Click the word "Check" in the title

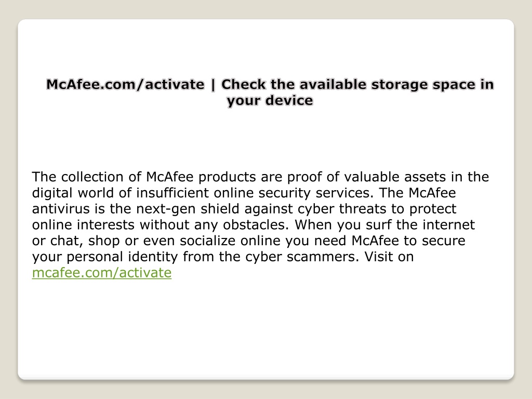(243, 85)
